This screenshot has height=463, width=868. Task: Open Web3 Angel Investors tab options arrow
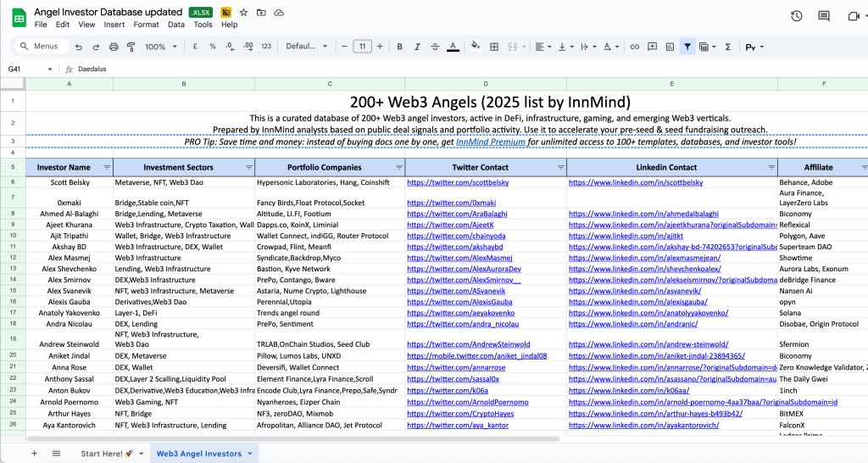pos(250,454)
